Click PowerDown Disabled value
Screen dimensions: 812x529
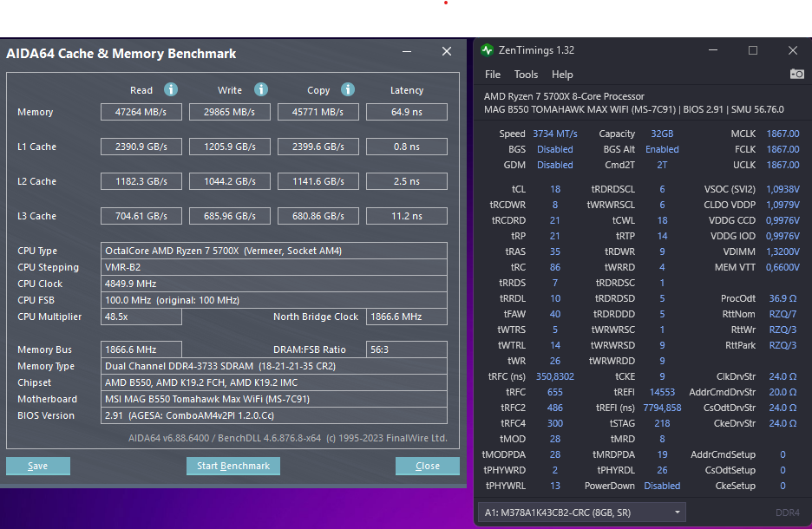click(x=662, y=486)
